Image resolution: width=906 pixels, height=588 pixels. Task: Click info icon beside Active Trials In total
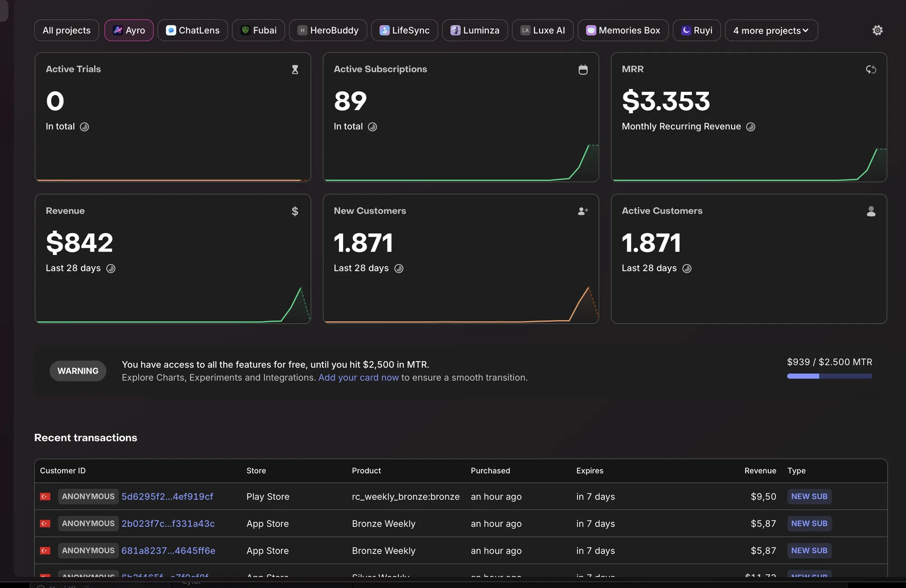(84, 127)
